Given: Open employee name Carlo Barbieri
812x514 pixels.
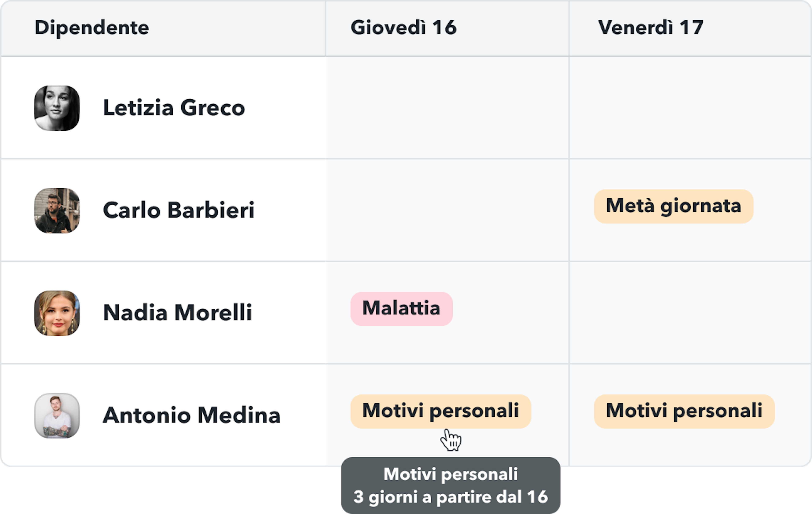Looking at the screenshot, I should coord(179,210).
